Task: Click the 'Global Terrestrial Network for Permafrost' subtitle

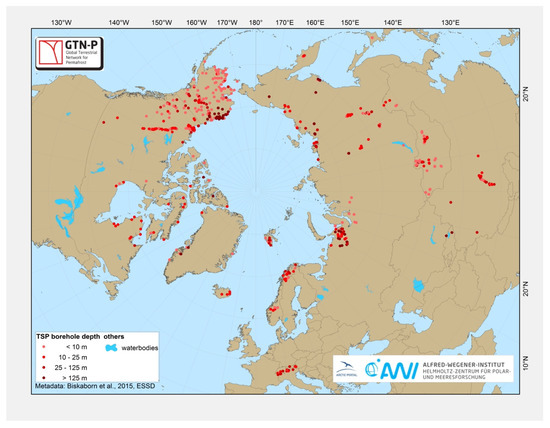Action: click(x=82, y=57)
